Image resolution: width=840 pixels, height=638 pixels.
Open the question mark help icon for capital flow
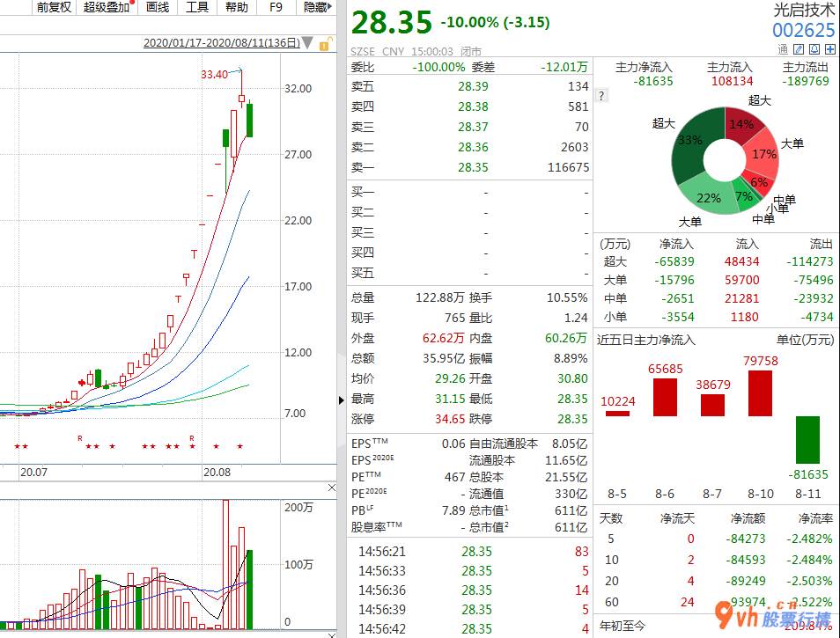coord(601,96)
